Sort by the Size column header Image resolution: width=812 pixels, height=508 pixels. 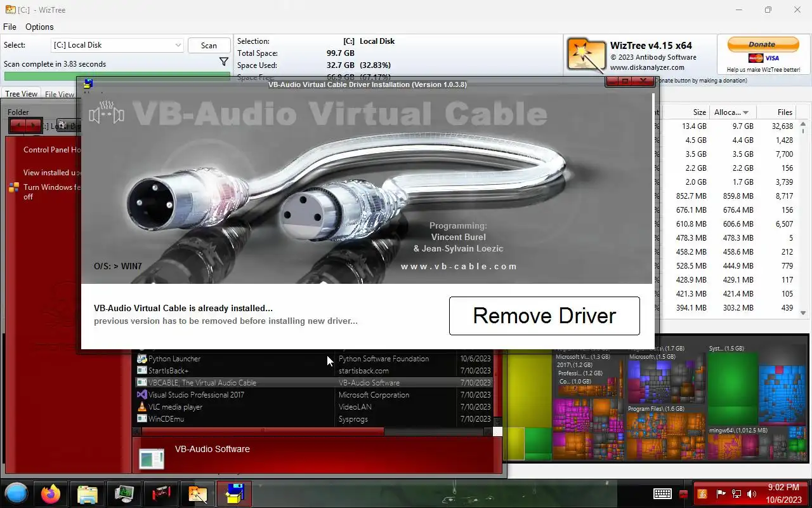tap(687, 112)
